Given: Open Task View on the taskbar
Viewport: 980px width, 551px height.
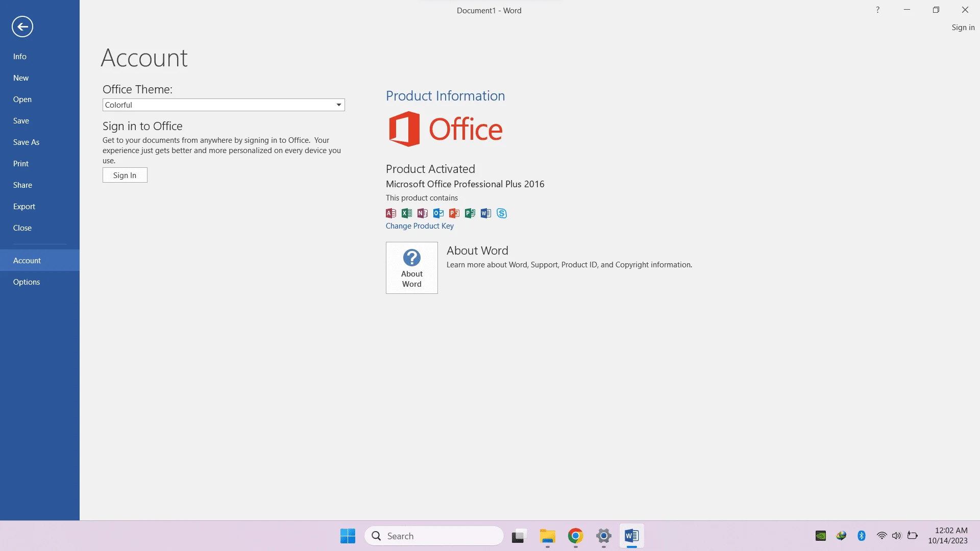Looking at the screenshot, I should click(519, 536).
